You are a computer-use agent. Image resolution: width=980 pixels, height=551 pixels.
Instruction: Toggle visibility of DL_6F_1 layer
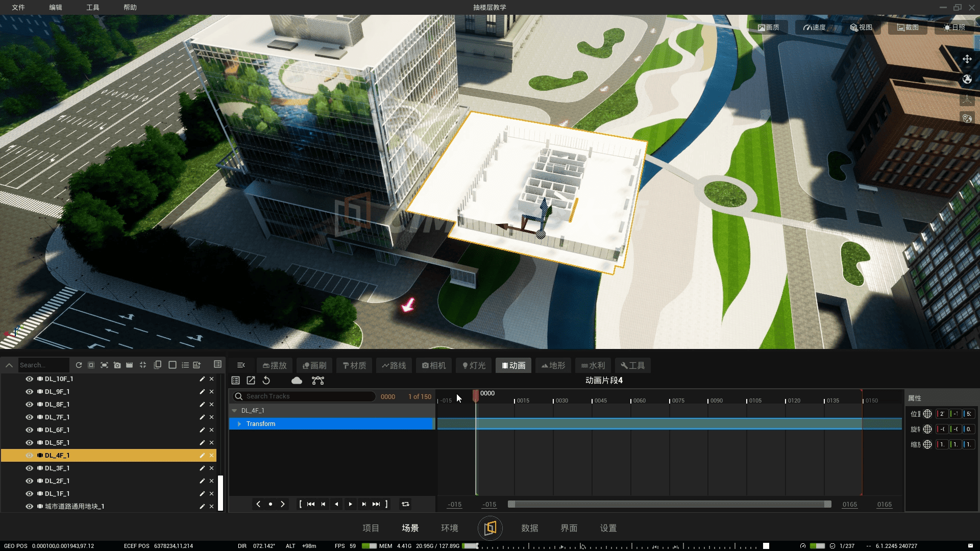coord(29,430)
